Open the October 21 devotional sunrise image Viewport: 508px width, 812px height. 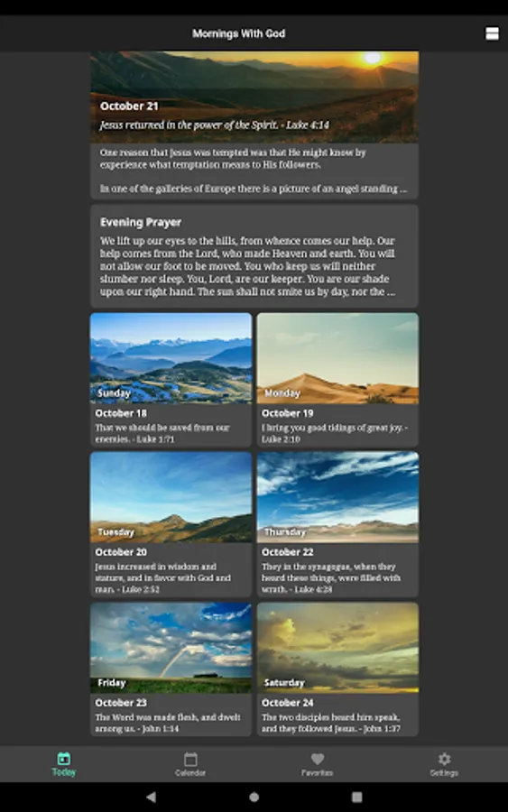(254, 97)
